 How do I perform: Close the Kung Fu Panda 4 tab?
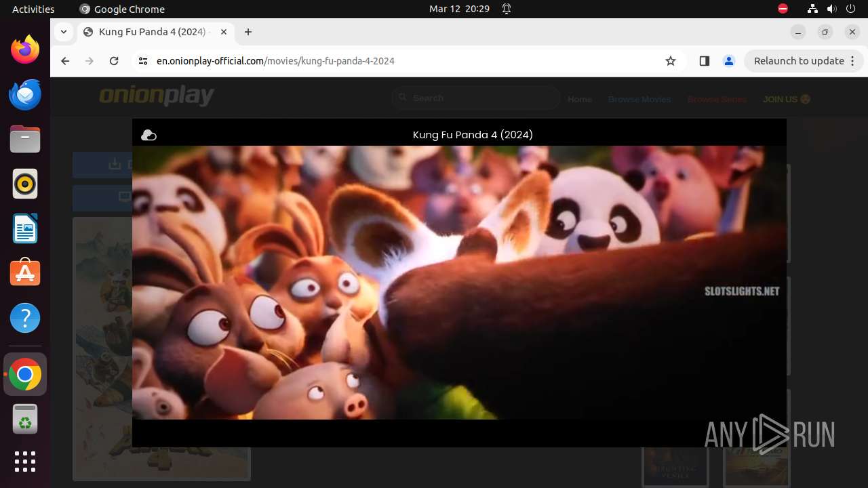(x=224, y=32)
